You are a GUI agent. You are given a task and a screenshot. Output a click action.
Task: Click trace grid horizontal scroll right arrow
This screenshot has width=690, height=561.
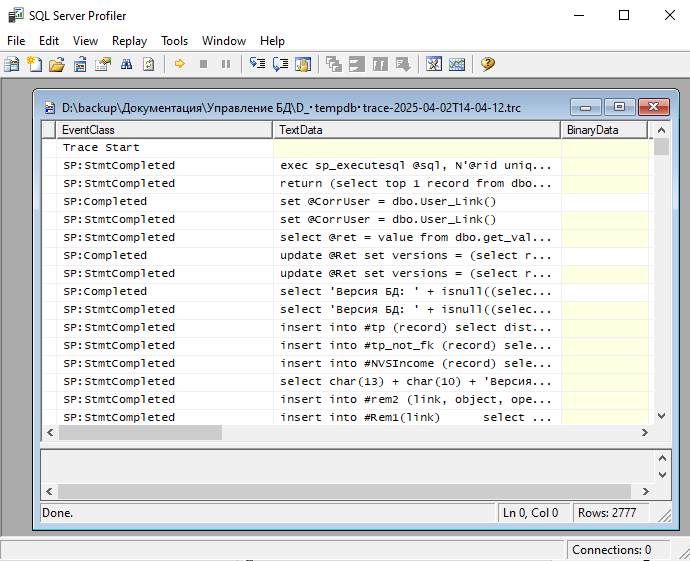645,433
